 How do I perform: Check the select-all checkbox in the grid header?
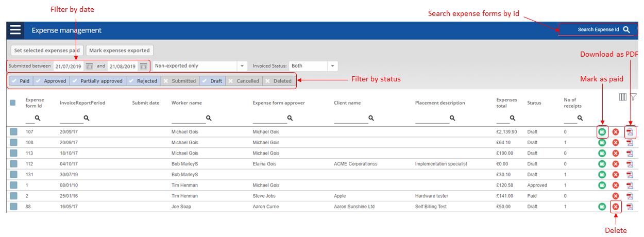coord(13,103)
